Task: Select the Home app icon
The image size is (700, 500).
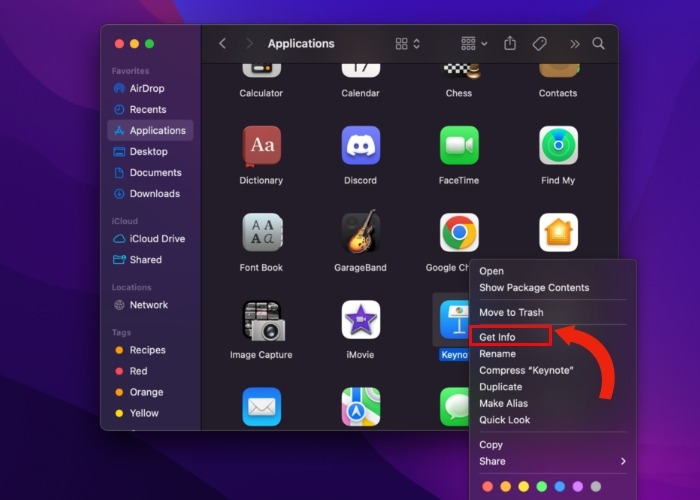Action: (558, 233)
